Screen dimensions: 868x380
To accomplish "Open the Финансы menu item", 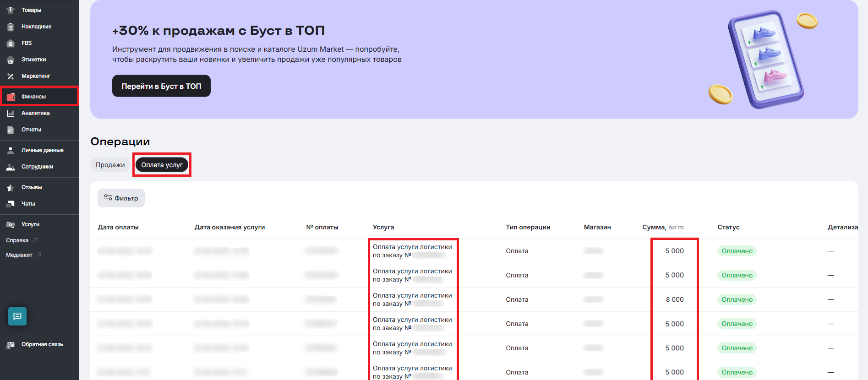I will point(39,97).
